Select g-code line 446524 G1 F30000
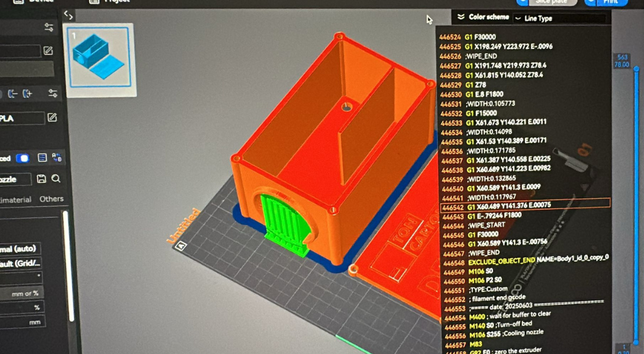644x354 pixels. (x=468, y=37)
